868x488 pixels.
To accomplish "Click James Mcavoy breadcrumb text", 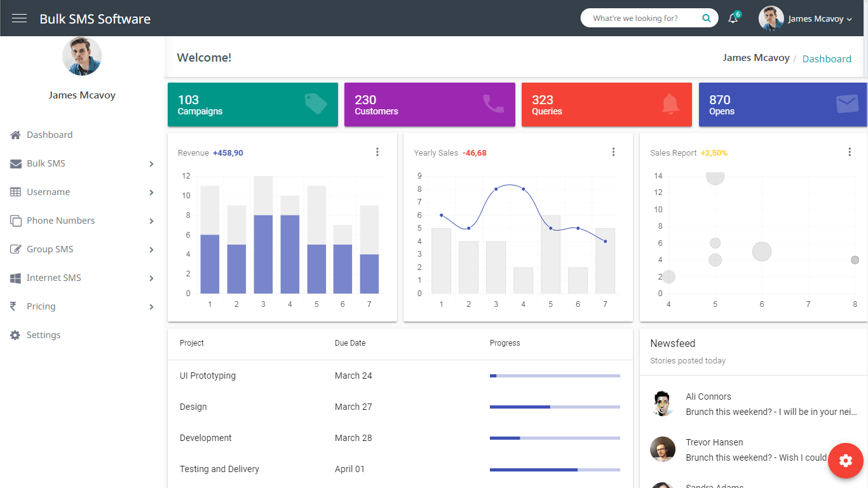I will [756, 58].
